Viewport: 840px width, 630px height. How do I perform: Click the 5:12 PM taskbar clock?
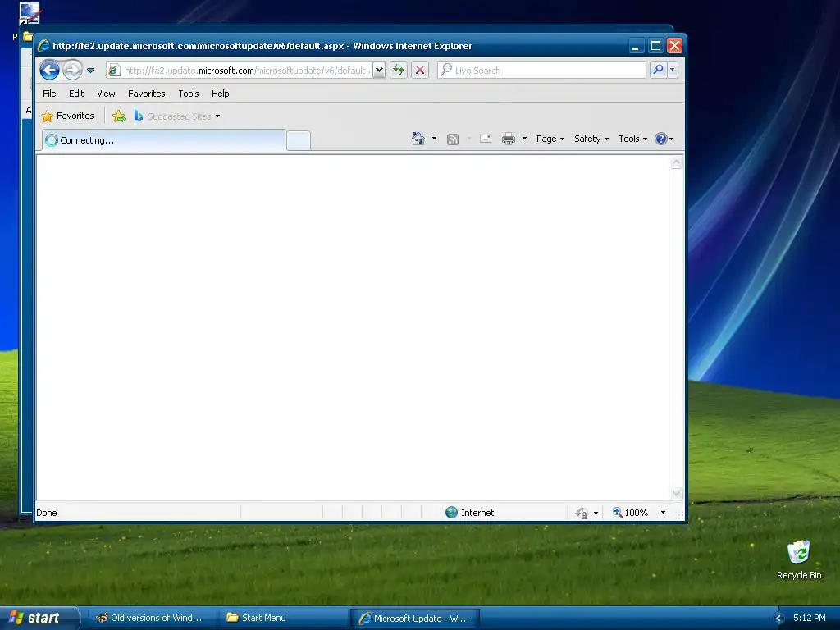(810, 618)
